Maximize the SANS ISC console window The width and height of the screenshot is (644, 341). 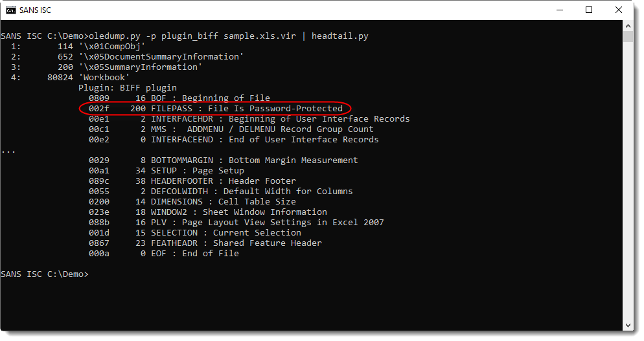588,10
